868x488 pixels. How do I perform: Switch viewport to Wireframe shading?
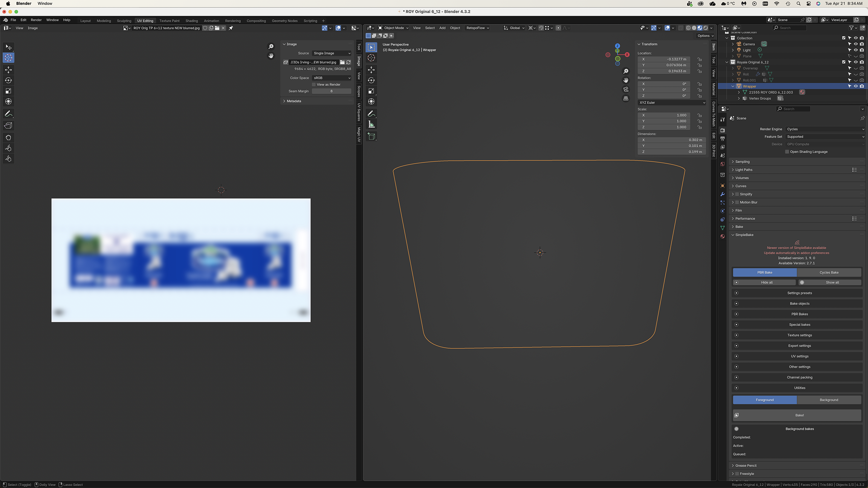click(688, 28)
